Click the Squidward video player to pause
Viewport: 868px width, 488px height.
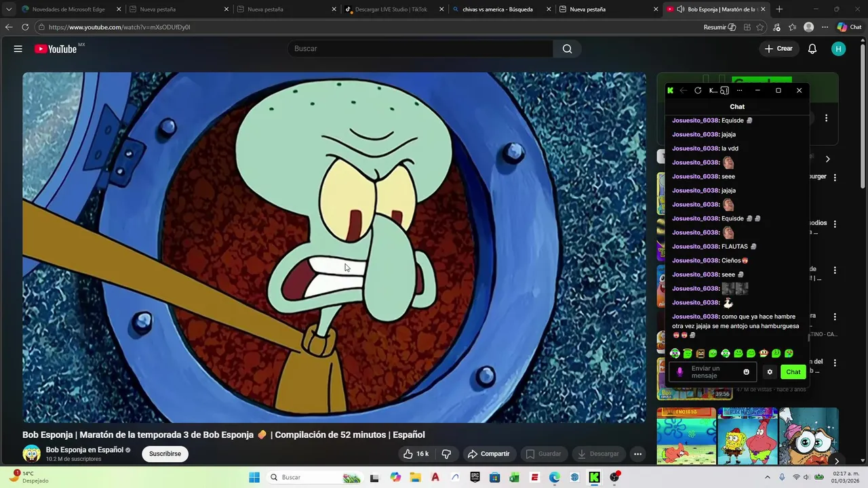334,247
